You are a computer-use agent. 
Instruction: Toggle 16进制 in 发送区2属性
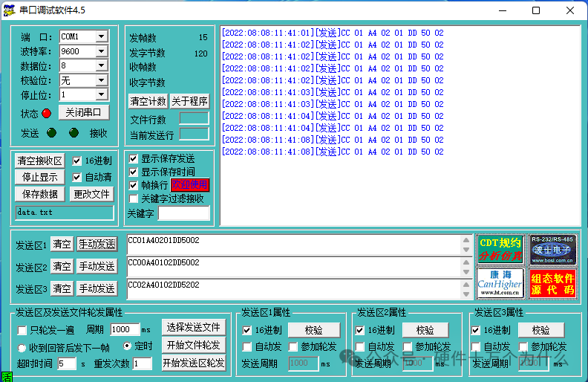(359, 330)
